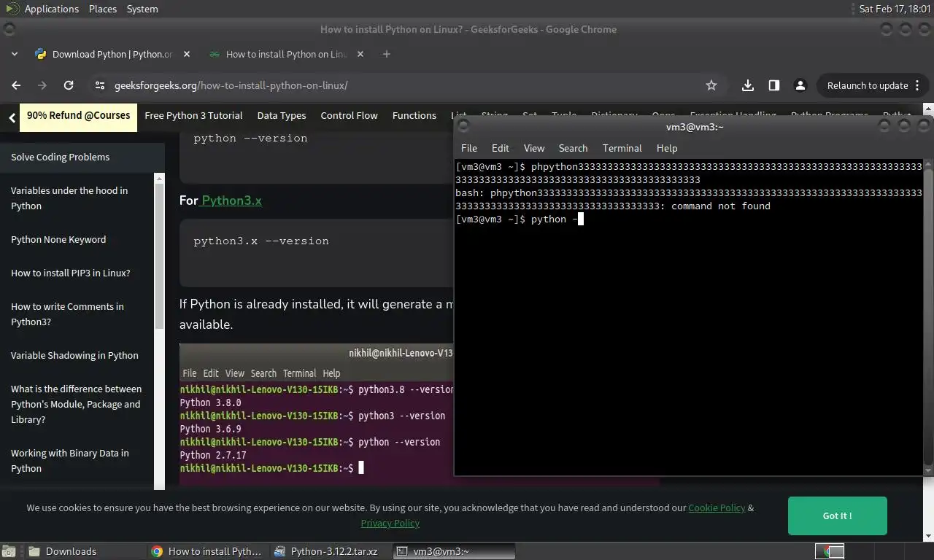This screenshot has height=560, width=934.
Task: Switch to Chrome window in taskbar
Action: tap(207, 551)
